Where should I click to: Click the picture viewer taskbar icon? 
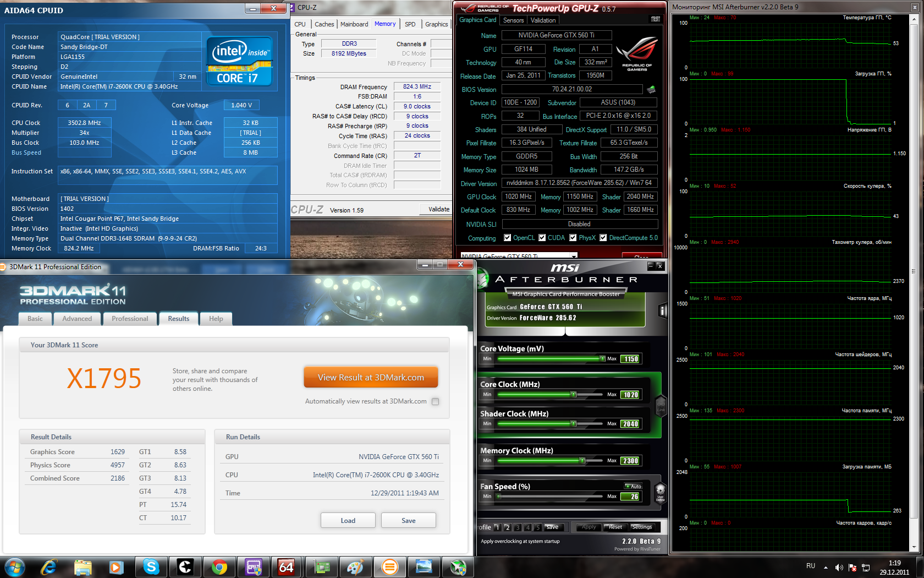tap(424, 567)
